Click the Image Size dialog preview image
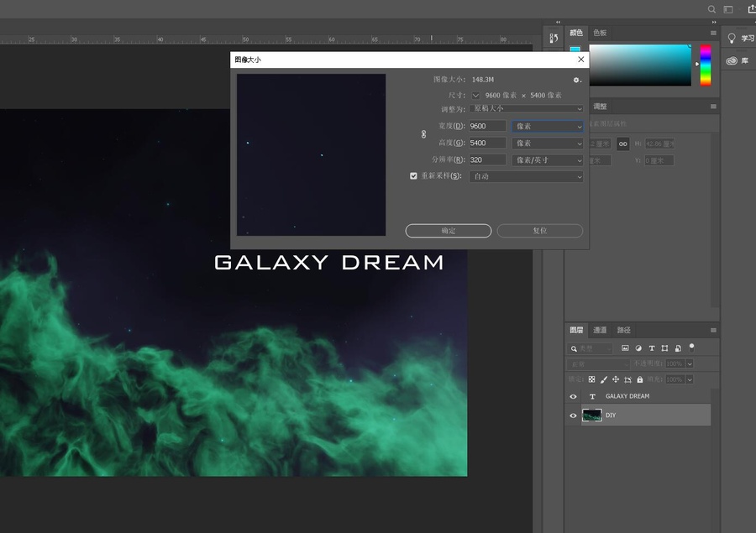 pos(311,154)
